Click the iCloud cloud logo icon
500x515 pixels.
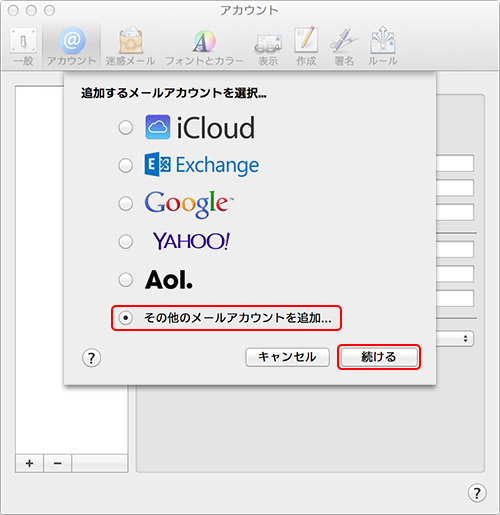coord(158,127)
